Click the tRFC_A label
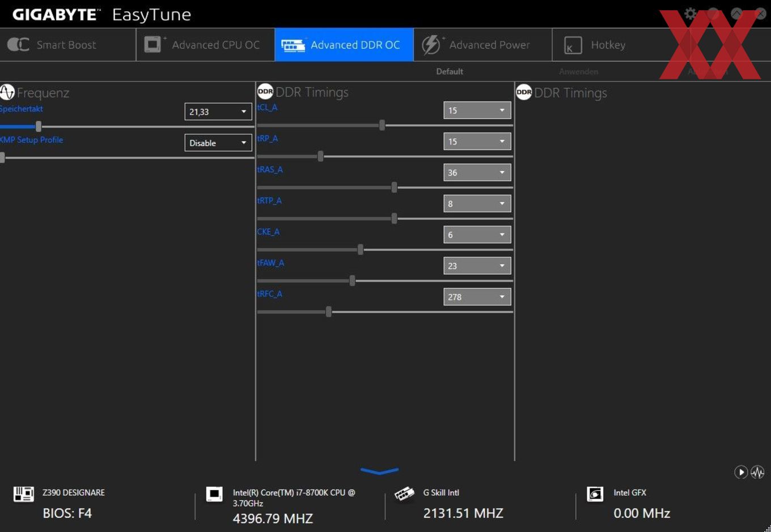The image size is (771, 532). 269,293
